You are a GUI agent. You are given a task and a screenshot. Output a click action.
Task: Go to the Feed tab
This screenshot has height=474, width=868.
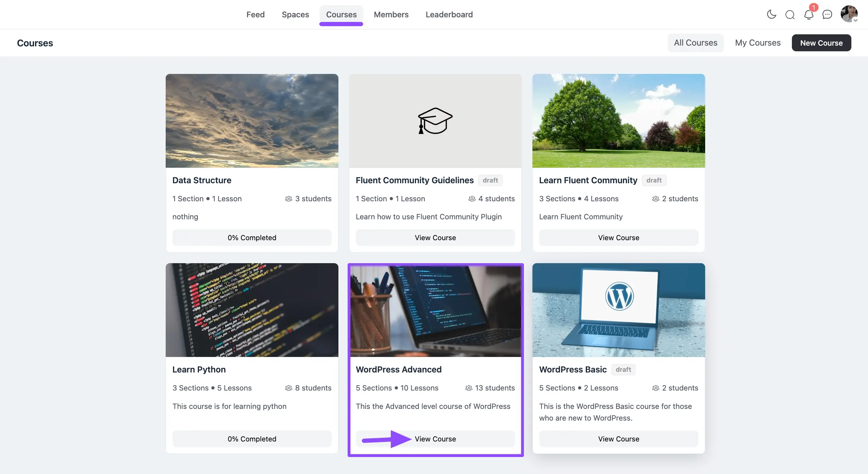(x=256, y=15)
